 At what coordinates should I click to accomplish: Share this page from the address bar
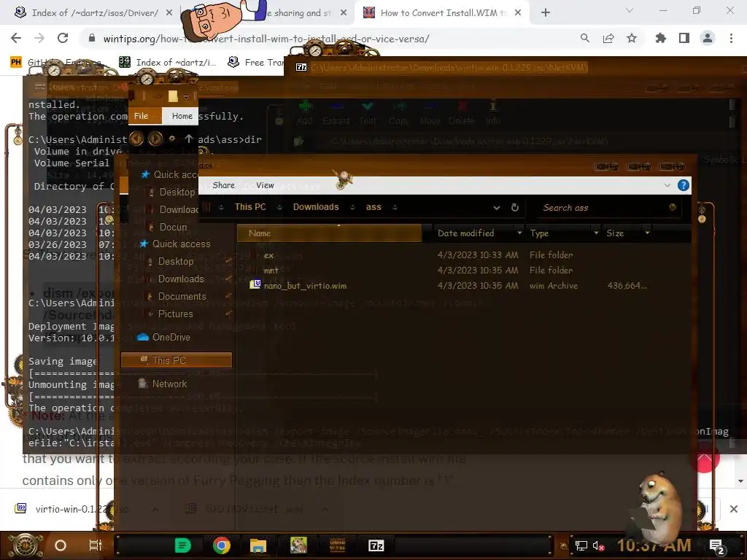click(608, 38)
